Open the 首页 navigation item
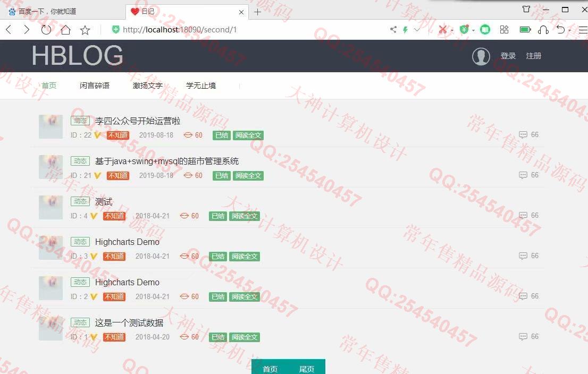This screenshot has width=588, height=374. coord(49,86)
